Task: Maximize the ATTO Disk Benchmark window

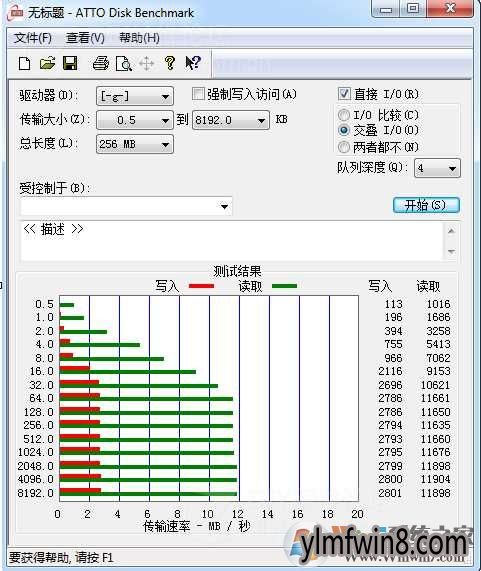Action: click(413, 9)
